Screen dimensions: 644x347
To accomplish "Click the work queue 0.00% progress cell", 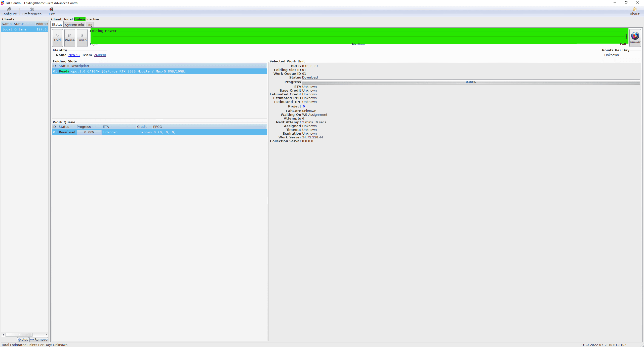I will coord(89,132).
